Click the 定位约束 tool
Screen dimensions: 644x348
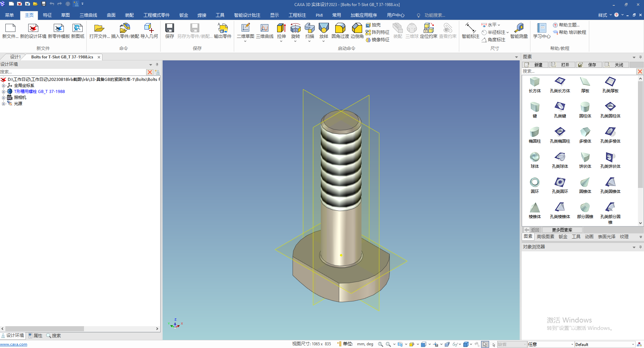pos(429,31)
